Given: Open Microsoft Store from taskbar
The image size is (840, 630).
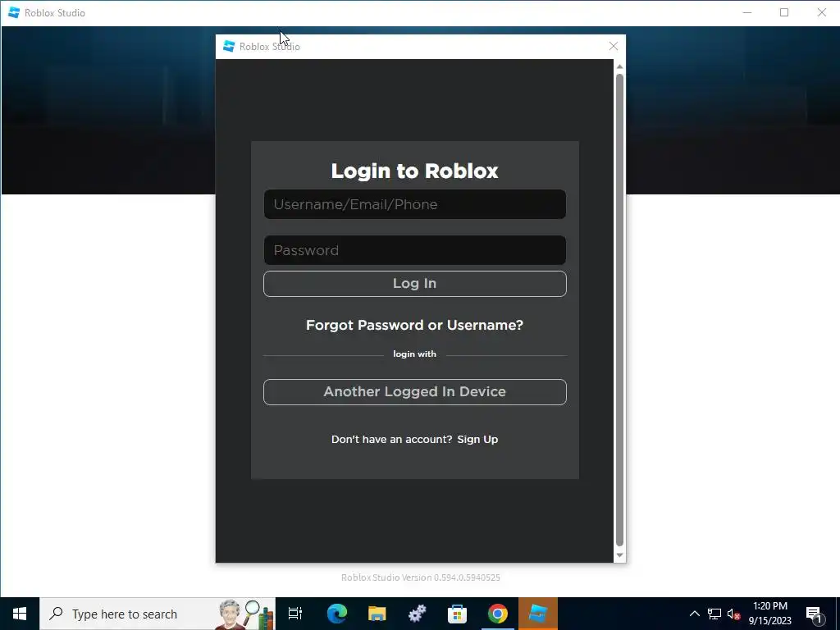Looking at the screenshot, I should click(457, 614).
